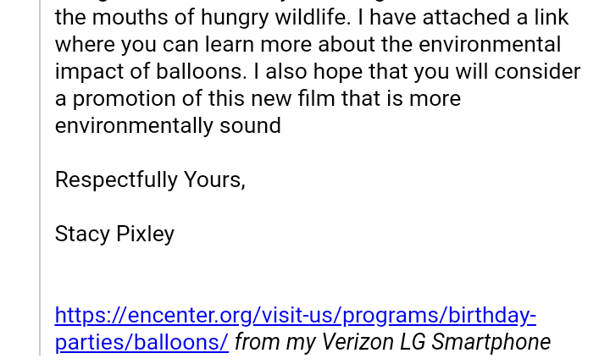Click the "parties/balloons/" portion of the link
610x364 pixels.
click(141, 342)
